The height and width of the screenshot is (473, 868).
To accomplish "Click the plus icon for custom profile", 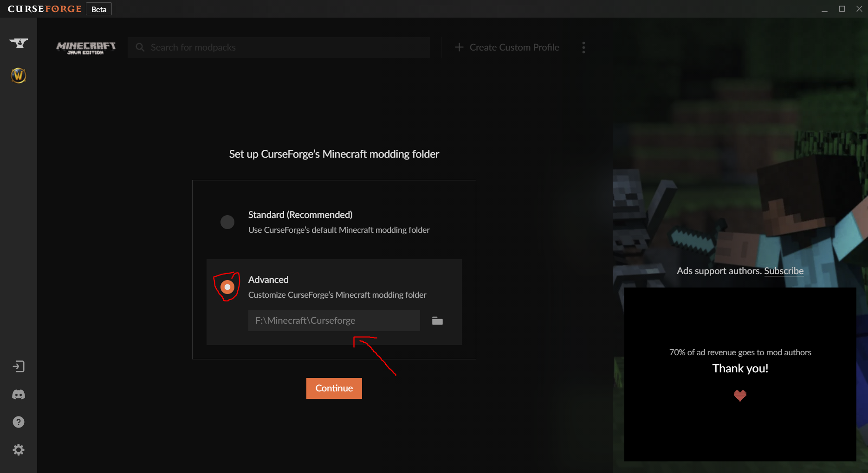I will pyautogui.click(x=459, y=47).
